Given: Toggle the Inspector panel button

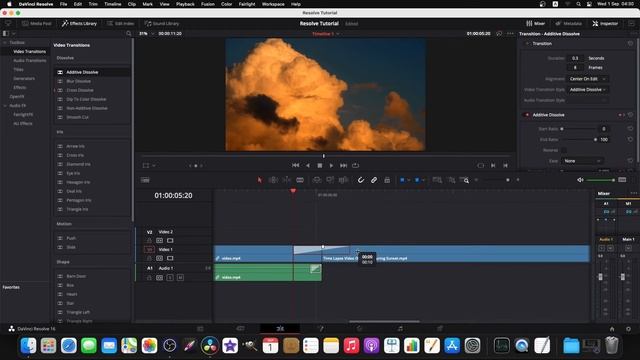Looking at the screenshot, I should point(605,24).
